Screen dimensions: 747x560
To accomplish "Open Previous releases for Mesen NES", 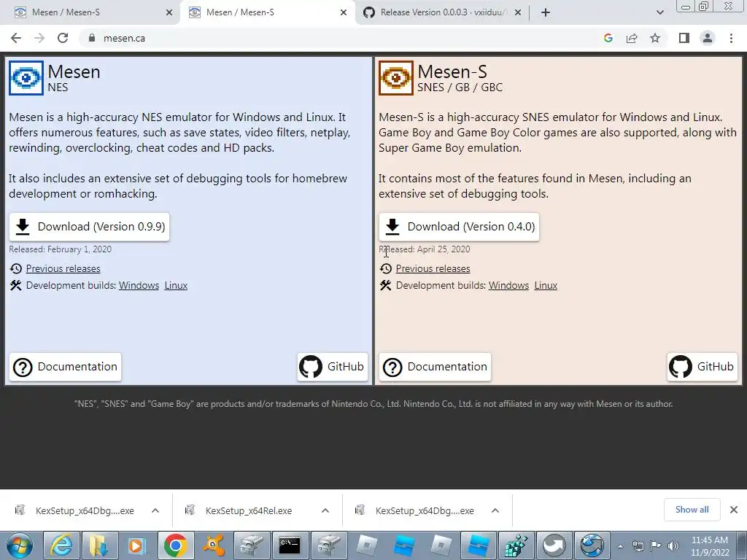I will [63, 268].
